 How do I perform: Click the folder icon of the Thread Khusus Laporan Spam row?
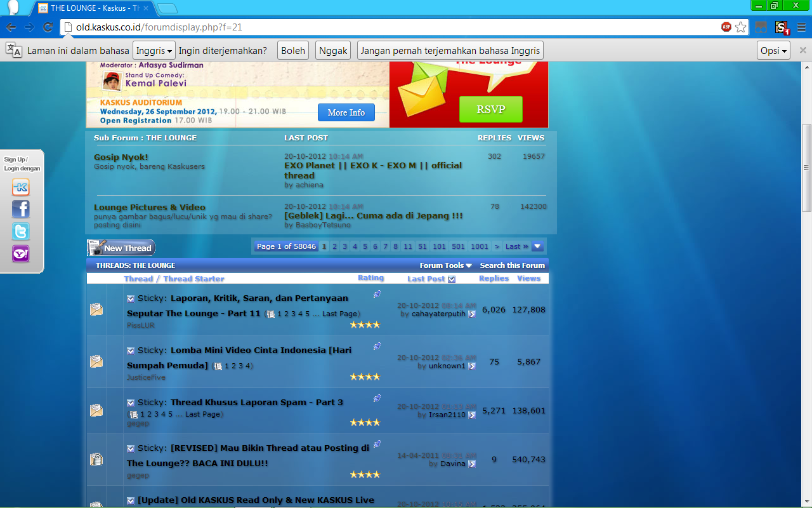pyautogui.click(x=96, y=410)
